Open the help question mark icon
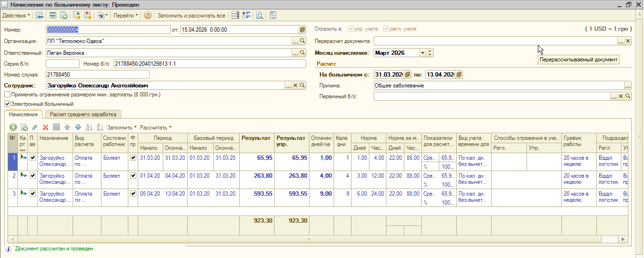This screenshot has height=258, width=644. pos(148,16)
